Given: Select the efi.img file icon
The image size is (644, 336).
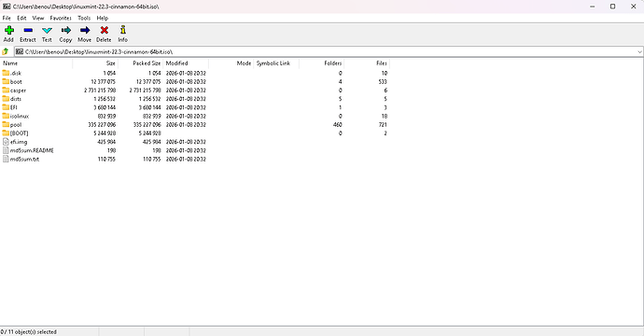Looking at the screenshot, I should pos(6,142).
